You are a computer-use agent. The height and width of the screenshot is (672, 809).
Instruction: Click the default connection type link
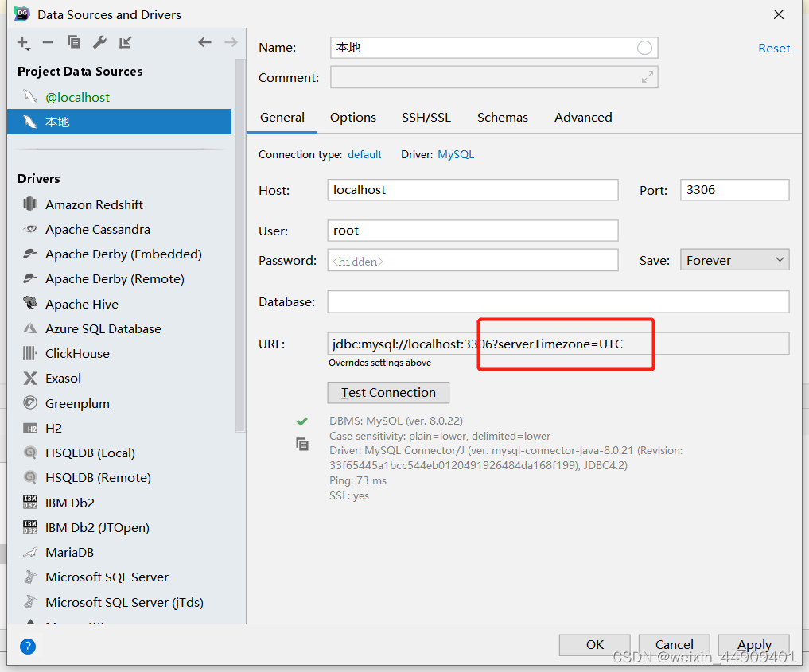click(364, 154)
